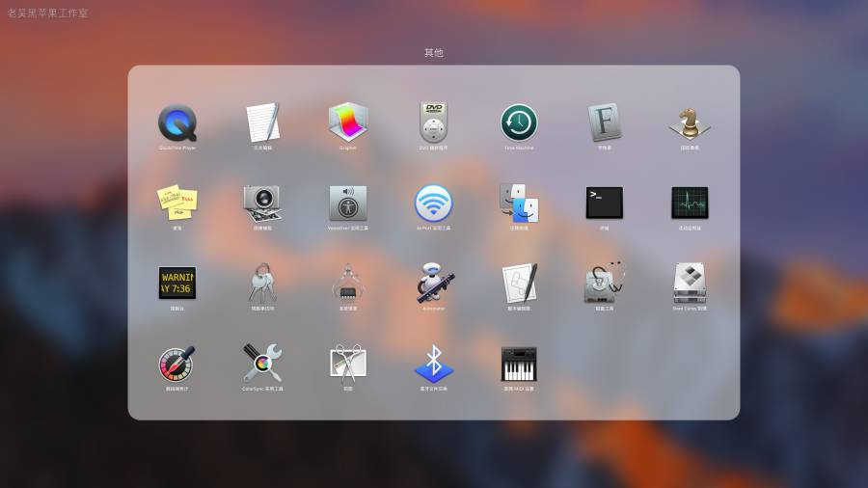Launch Boot Camp Assistant
This screenshot has height=488, width=868.
pyautogui.click(x=690, y=283)
